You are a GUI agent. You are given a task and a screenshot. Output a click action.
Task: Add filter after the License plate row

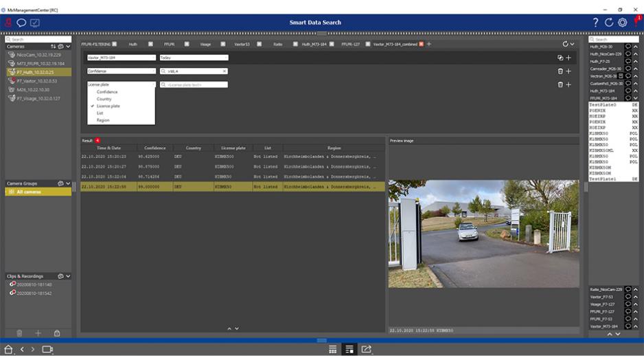[x=568, y=84]
